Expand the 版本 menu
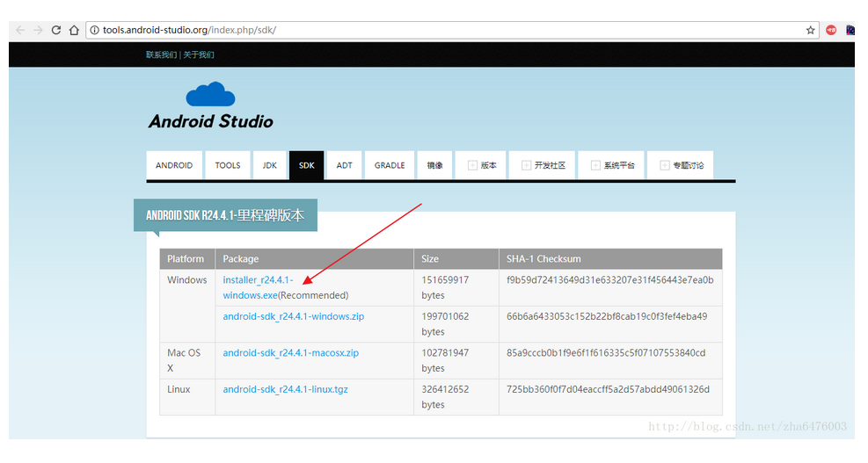This screenshot has width=868, height=463. [481, 165]
